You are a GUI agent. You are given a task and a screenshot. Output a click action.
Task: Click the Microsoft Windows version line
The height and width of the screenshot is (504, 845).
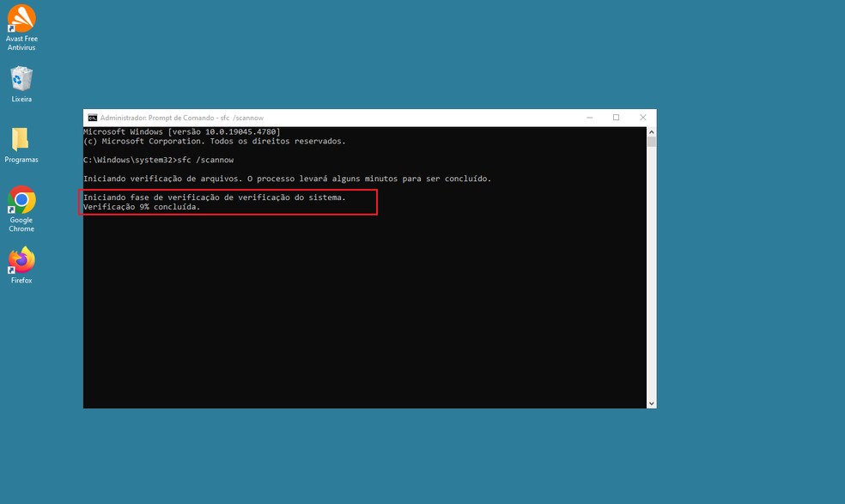coord(180,131)
